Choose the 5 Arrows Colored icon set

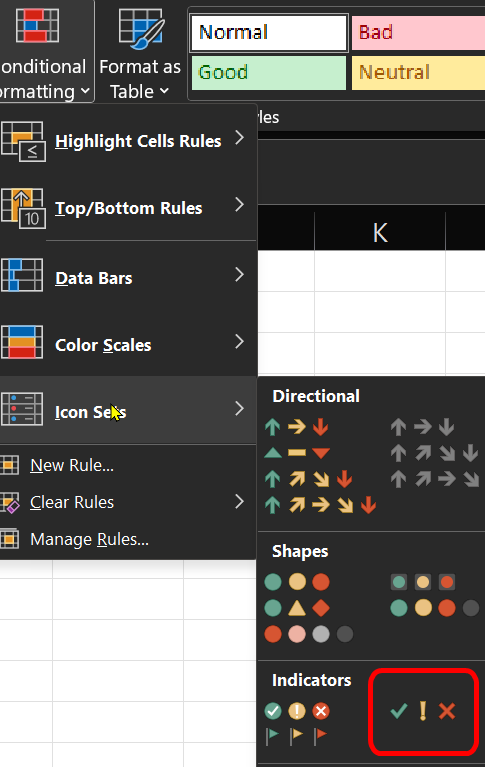[320, 505]
